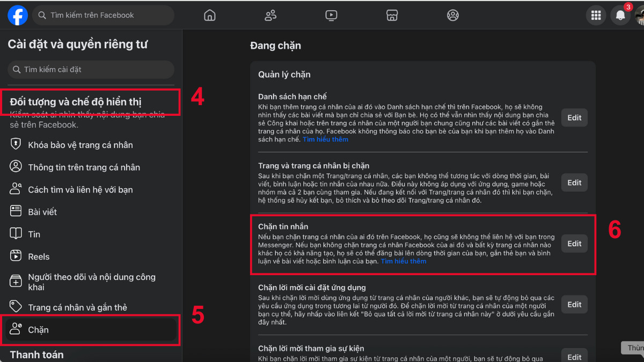Click the Trang và trang cá nhân bị chặn title
Viewport: 644px width, 362px height.
[314, 166]
